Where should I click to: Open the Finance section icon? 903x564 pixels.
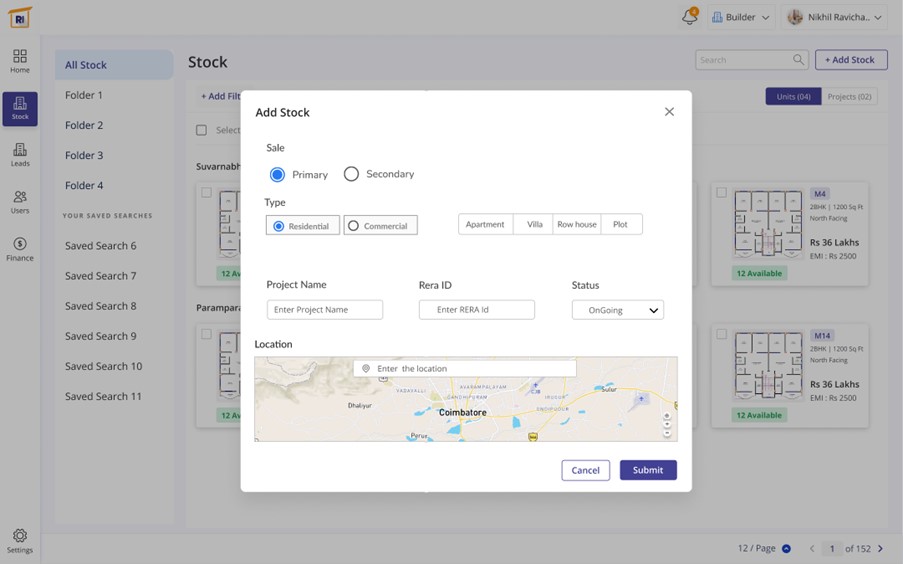click(20, 249)
